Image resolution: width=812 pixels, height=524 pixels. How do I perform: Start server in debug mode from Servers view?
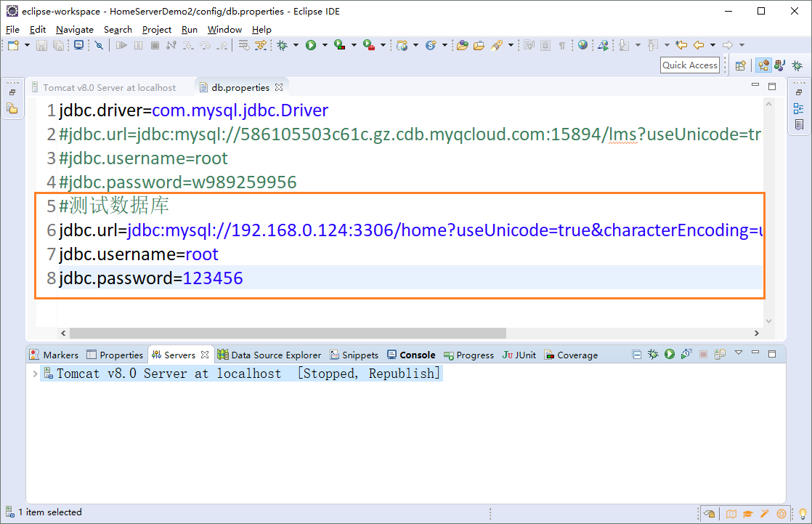click(x=653, y=355)
